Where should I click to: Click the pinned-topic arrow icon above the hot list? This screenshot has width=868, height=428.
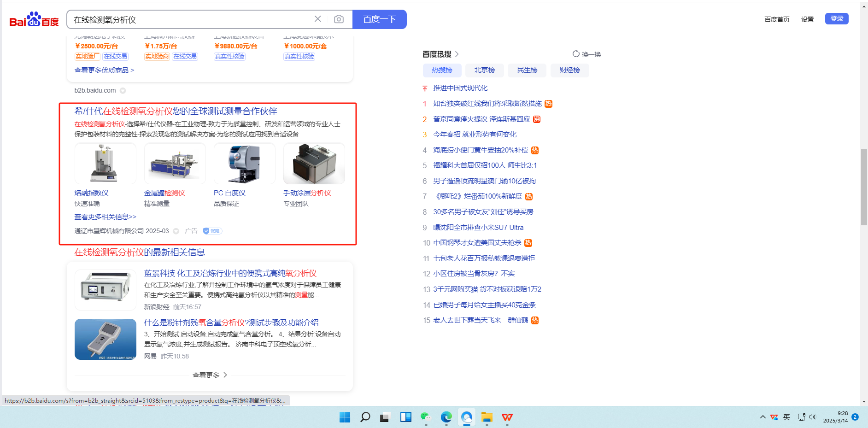[425, 88]
